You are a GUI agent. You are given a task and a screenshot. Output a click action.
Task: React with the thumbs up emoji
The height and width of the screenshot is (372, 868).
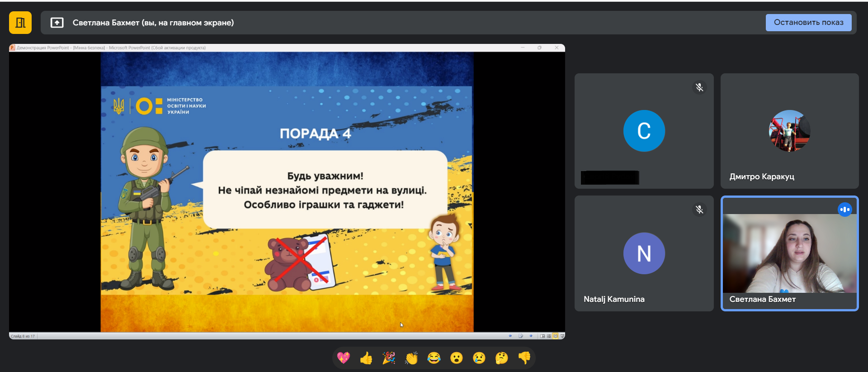coord(366,358)
